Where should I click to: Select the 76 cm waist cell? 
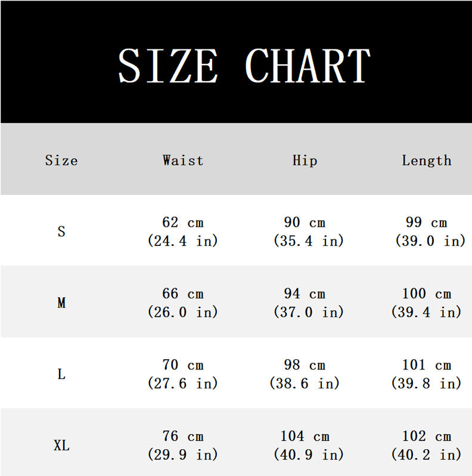(183, 445)
